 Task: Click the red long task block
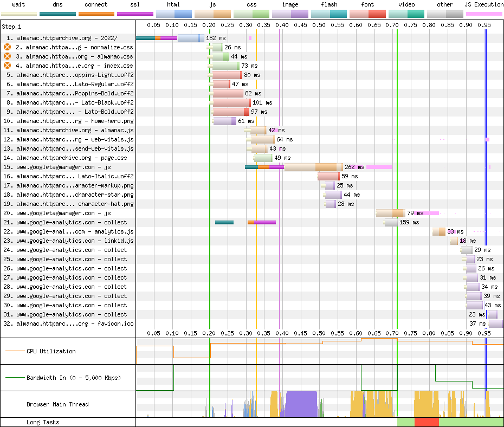(427, 422)
